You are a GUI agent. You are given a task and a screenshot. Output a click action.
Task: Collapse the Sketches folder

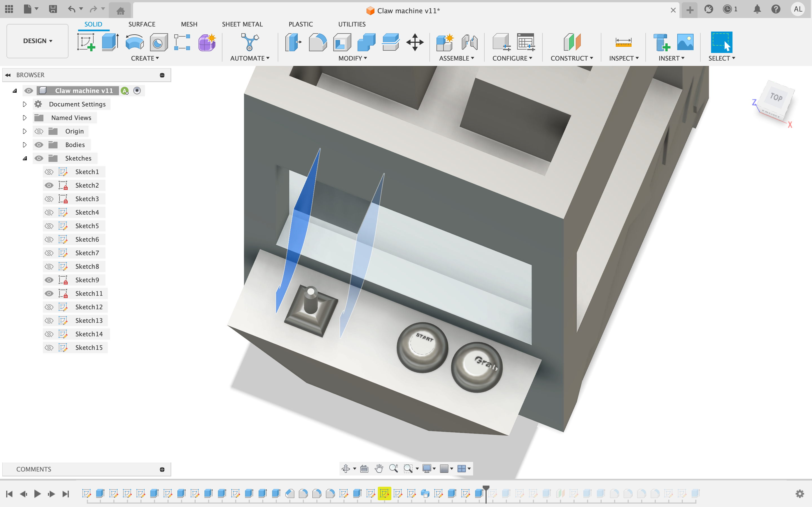24,158
